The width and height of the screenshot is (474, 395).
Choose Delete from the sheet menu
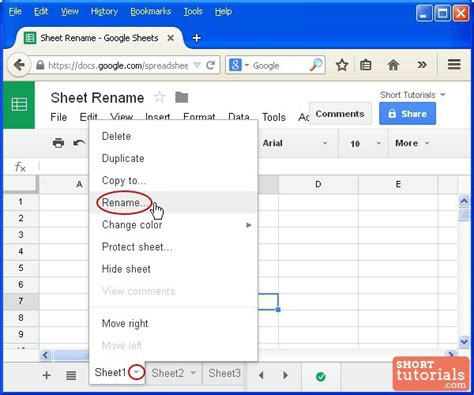click(x=173, y=136)
